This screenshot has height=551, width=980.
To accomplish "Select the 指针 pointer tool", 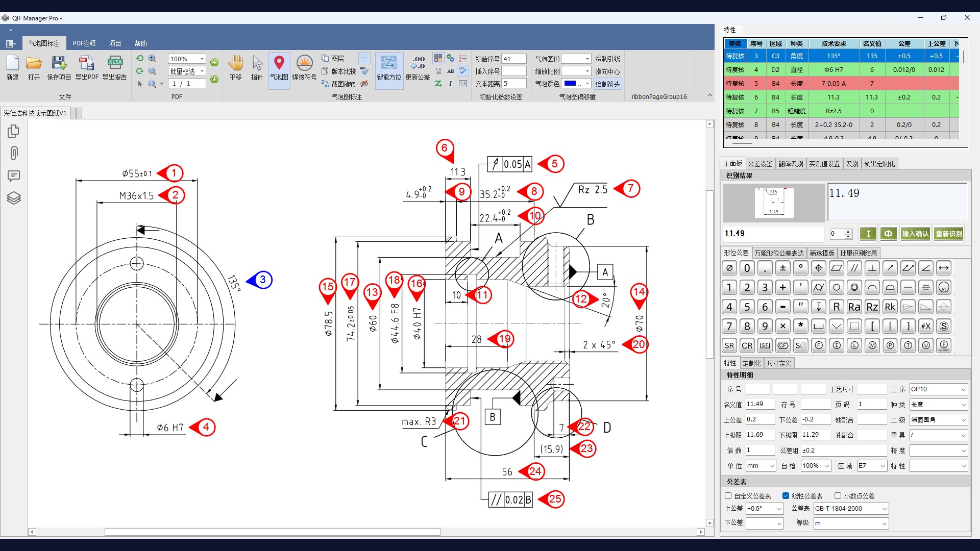I will click(x=257, y=68).
